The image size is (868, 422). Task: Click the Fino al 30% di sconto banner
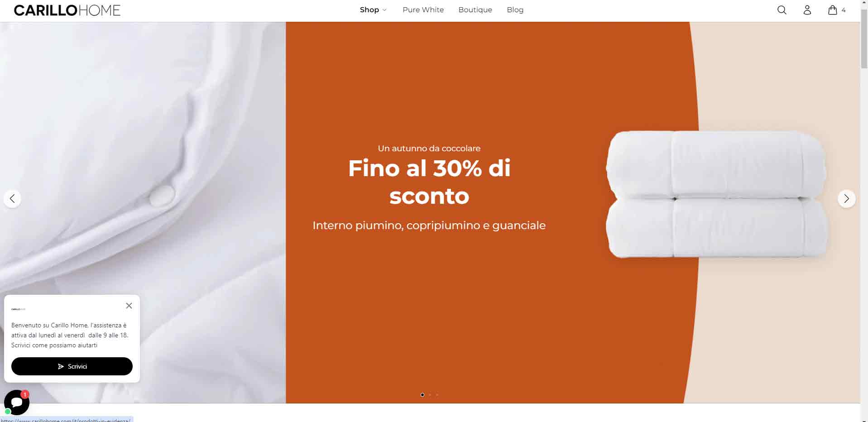(x=429, y=182)
